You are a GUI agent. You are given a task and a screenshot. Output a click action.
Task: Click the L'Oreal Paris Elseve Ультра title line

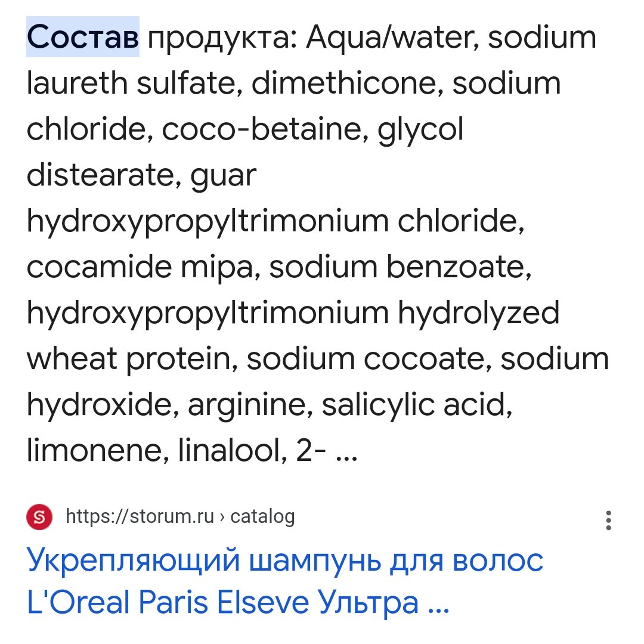click(x=238, y=602)
